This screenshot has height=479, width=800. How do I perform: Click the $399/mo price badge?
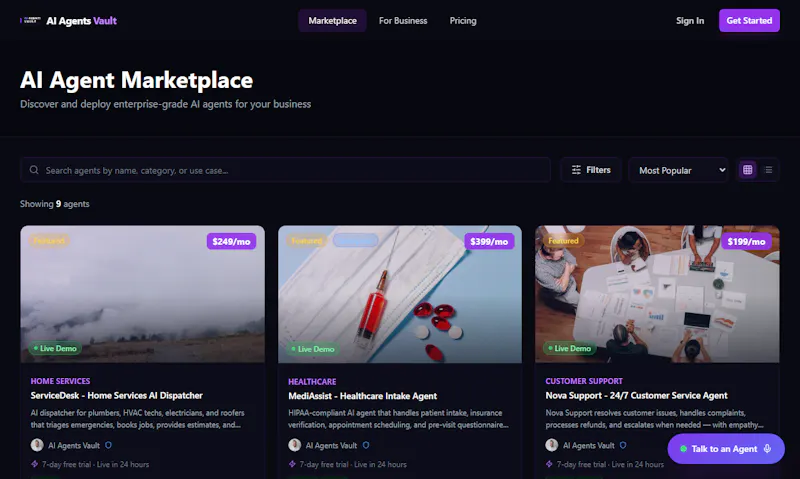489,241
